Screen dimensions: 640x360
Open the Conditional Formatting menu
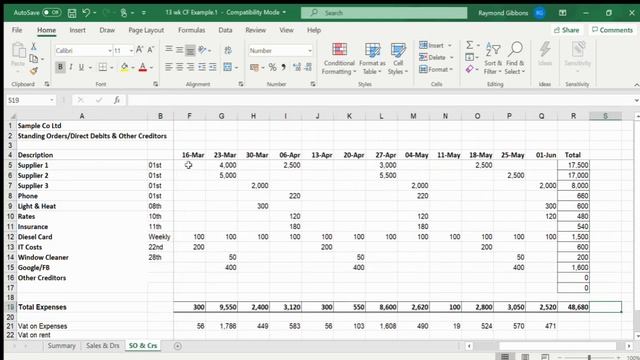coord(339,58)
